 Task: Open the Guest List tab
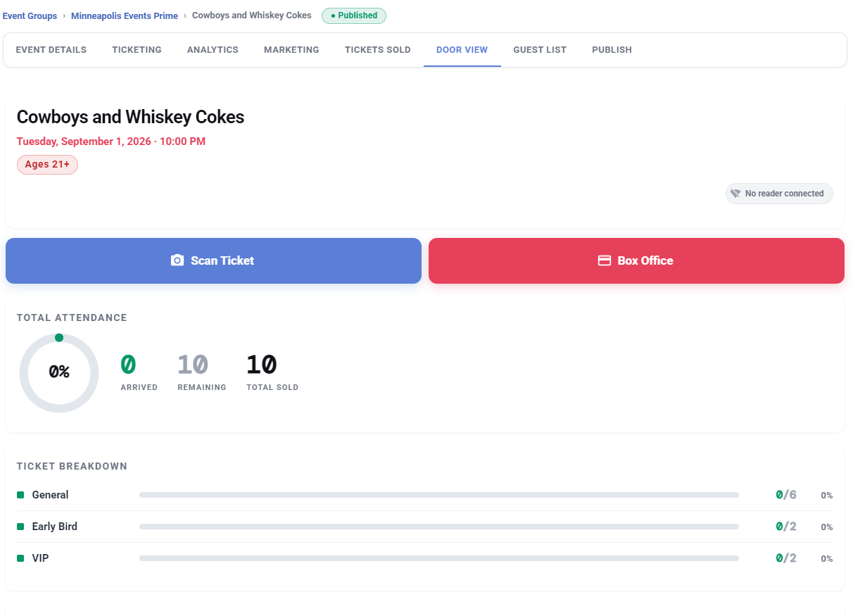point(540,50)
